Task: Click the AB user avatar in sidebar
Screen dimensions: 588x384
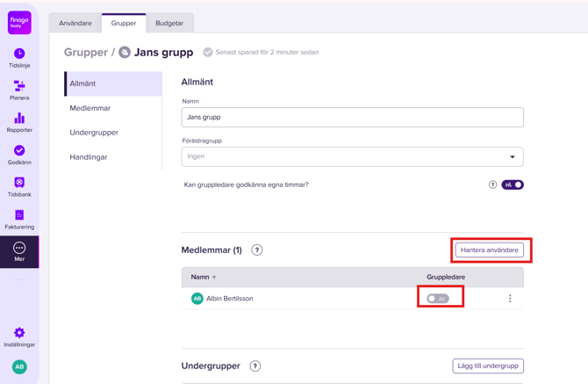Action: click(x=19, y=366)
